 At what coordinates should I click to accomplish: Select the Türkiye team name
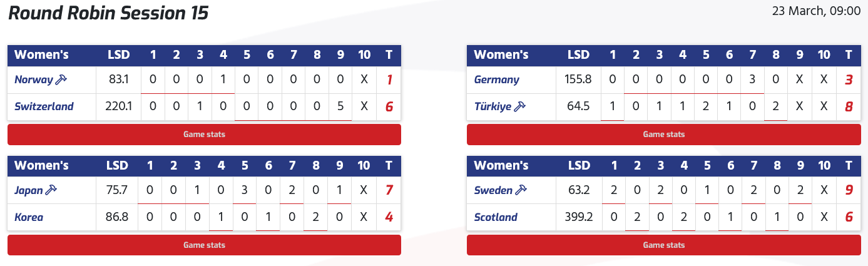coord(493,106)
